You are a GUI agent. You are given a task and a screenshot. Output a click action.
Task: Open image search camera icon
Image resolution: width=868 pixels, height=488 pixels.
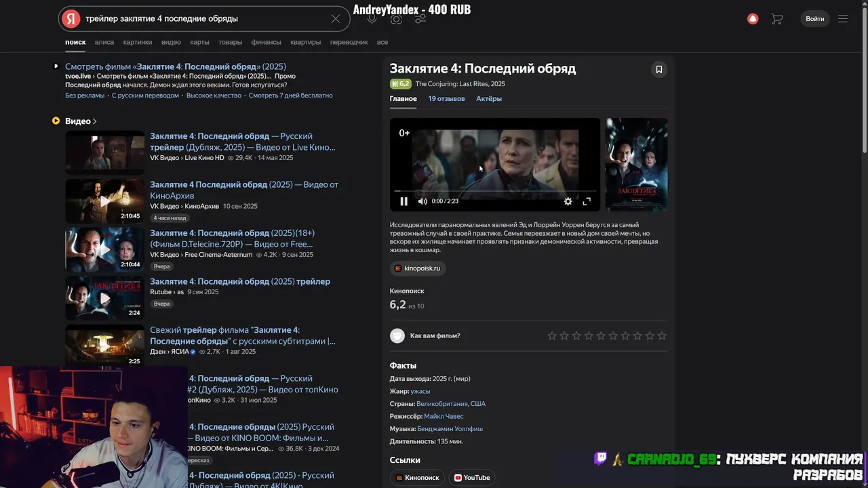(x=396, y=19)
